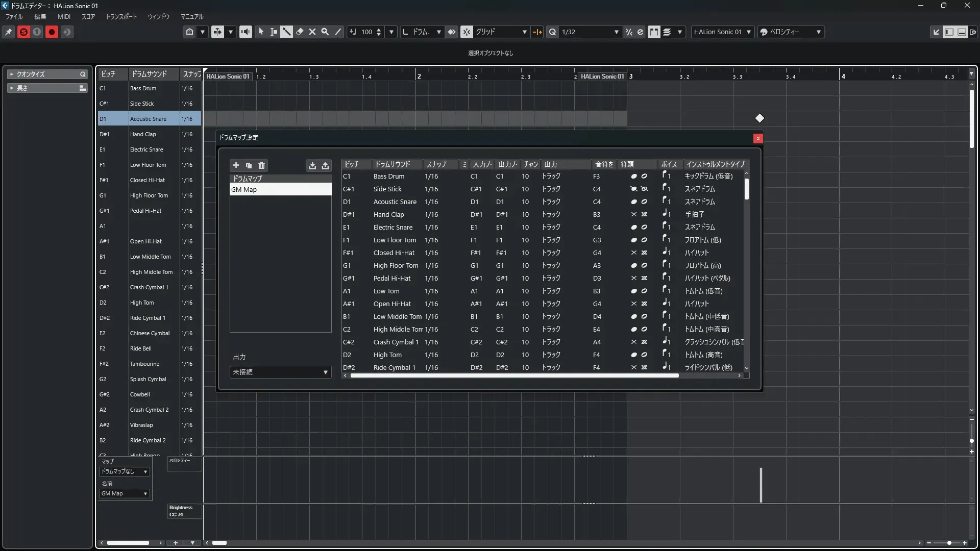This screenshot has height=551, width=980.
Task: Select the Erase tool
Action: (x=300, y=32)
